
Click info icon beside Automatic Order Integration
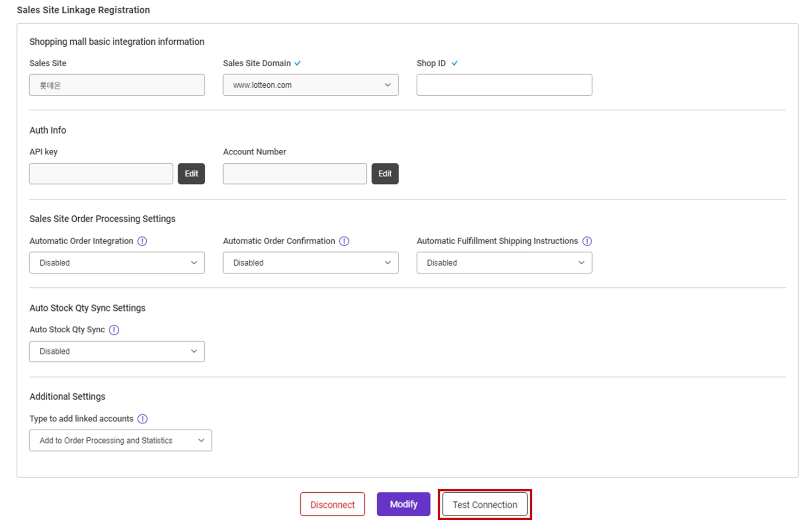[x=142, y=241]
